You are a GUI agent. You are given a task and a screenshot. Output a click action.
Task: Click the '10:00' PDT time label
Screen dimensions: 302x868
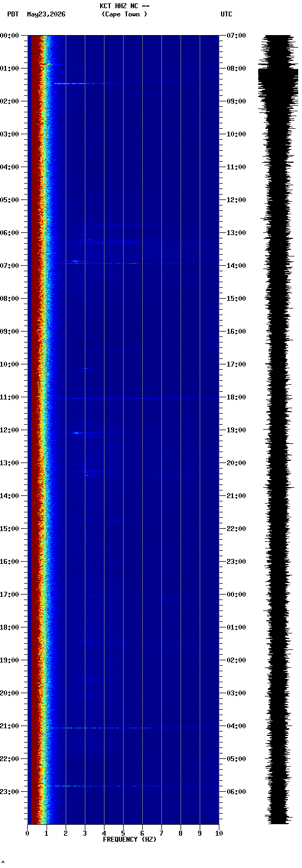click(x=9, y=364)
